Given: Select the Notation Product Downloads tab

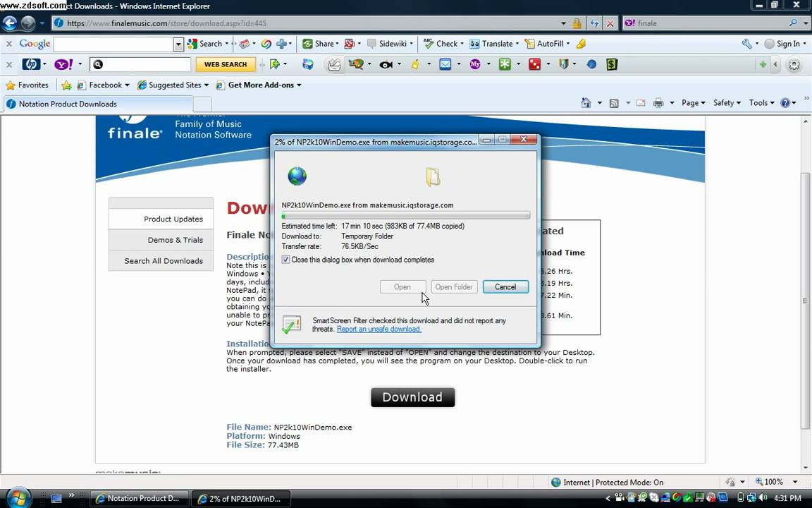Looking at the screenshot, I should [99, 104].
